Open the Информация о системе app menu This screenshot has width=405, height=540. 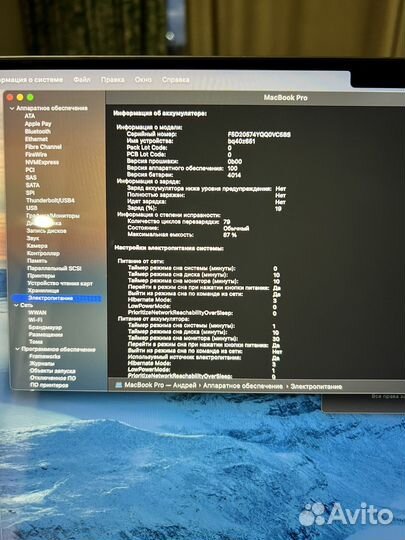click(x=31, y=80)
